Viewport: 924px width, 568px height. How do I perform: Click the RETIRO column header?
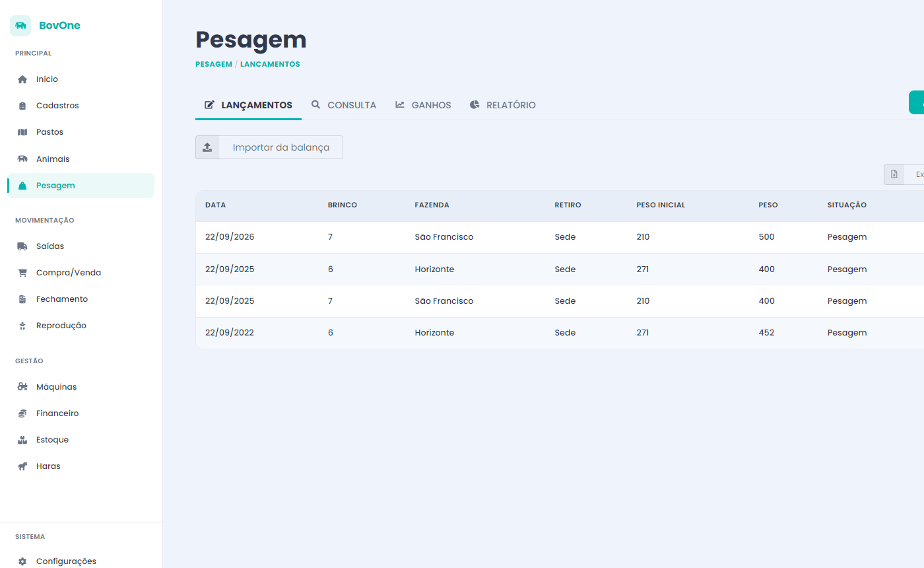[568, 205]
